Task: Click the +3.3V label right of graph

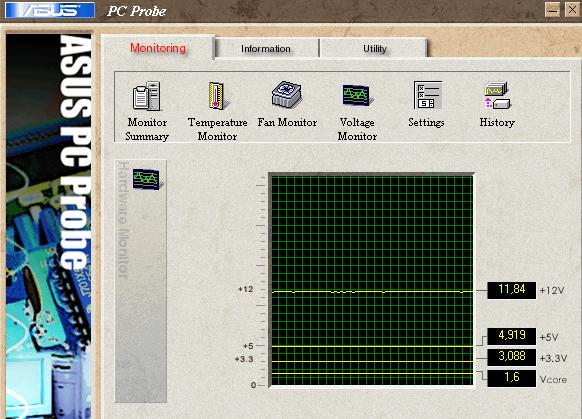Action: pos(553,359)
